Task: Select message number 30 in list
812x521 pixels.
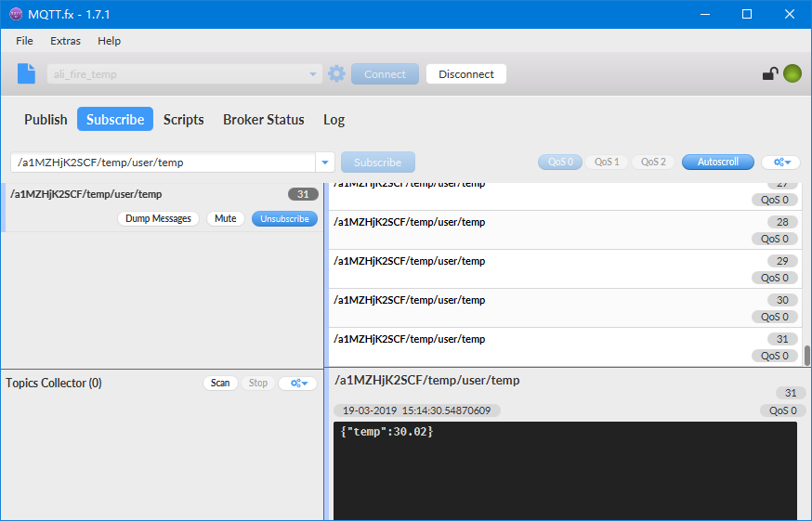Action: pyautogui.click(x=565, y=308)
